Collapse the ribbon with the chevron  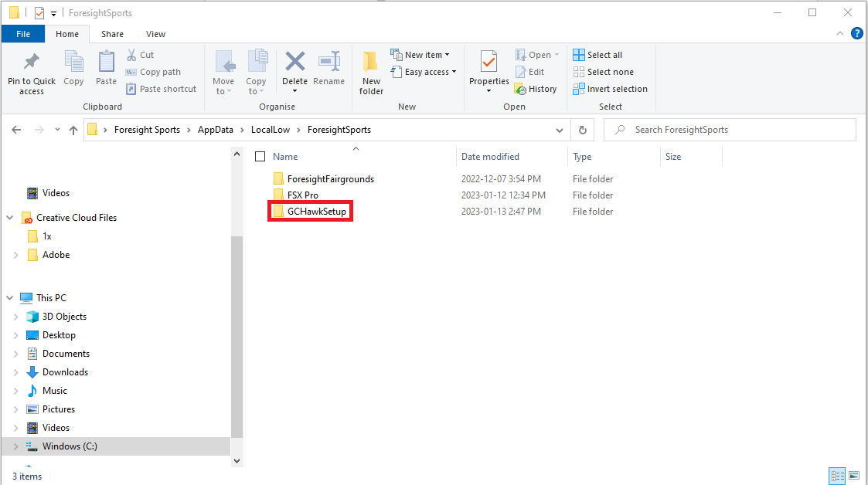point(839,34)
